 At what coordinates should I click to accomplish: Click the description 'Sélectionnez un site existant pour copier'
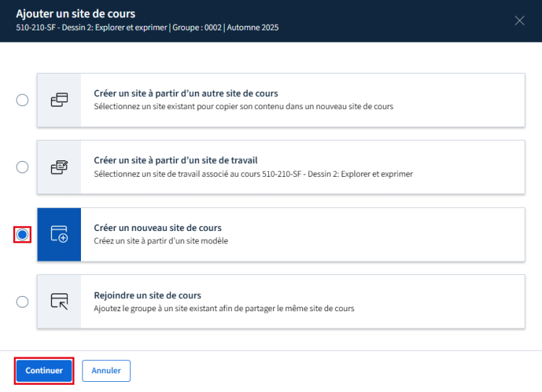[x=243, y=107]
